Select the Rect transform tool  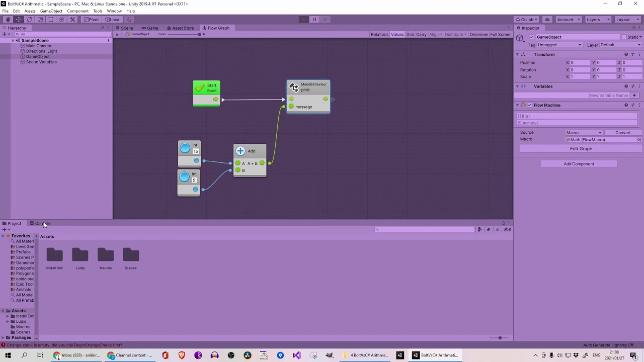(x=51, y=20)
